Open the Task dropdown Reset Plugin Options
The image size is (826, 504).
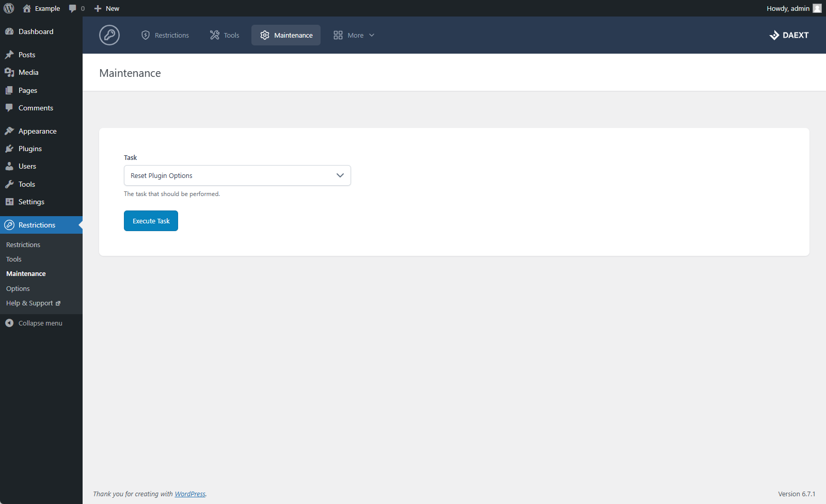click(x=237, y=175)
